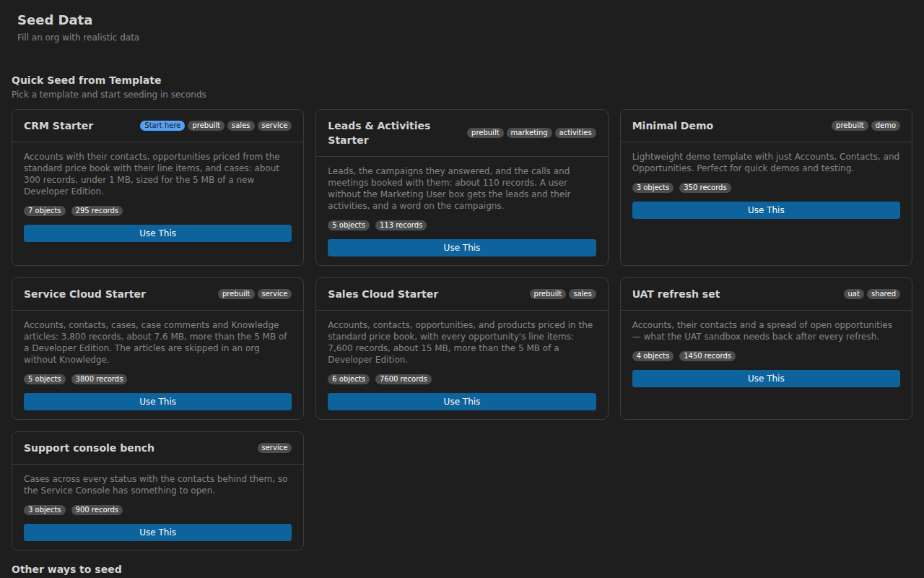
Task: Use the UAT refresh set template
Action: (766, 379)
